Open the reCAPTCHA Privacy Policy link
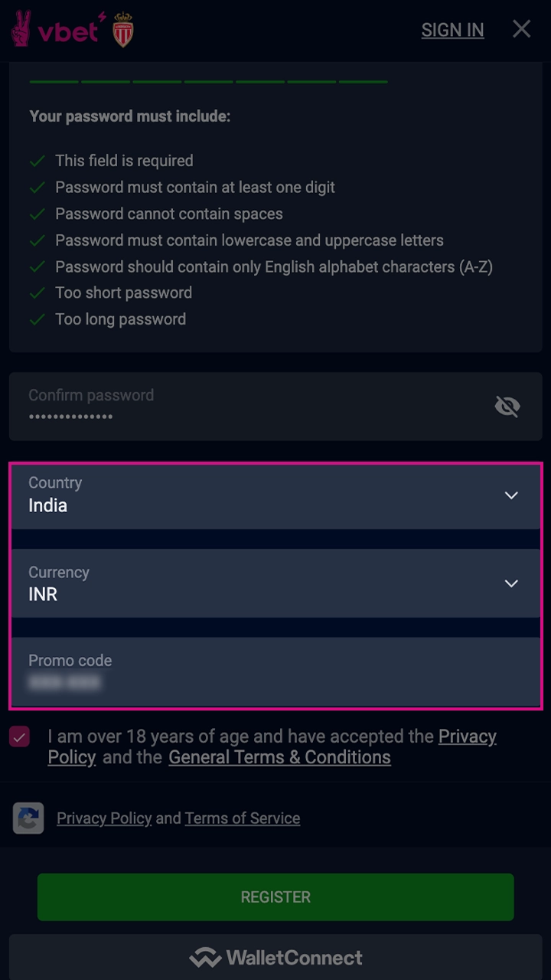 104,818
